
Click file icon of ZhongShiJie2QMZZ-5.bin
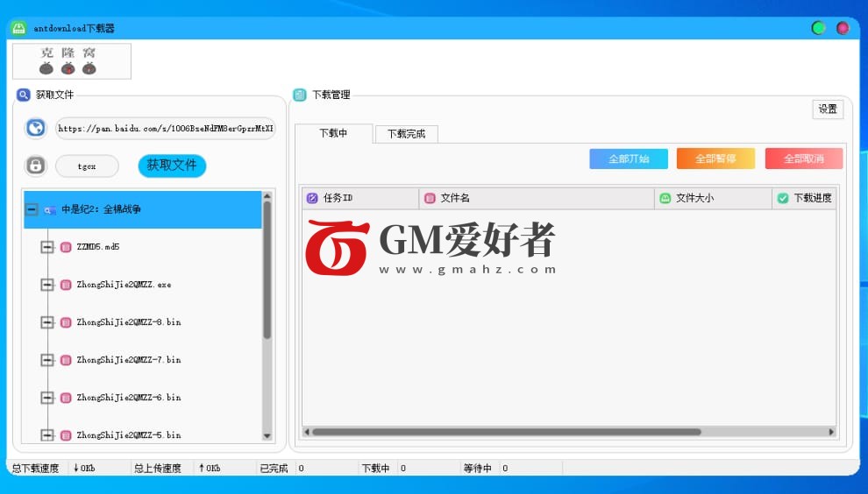pyautogui.click(x=66, y=435)
